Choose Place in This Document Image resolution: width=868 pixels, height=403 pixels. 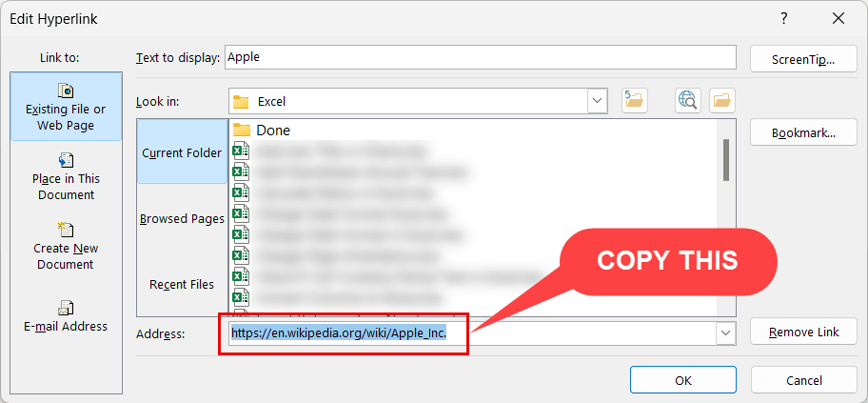pos(66,177)
